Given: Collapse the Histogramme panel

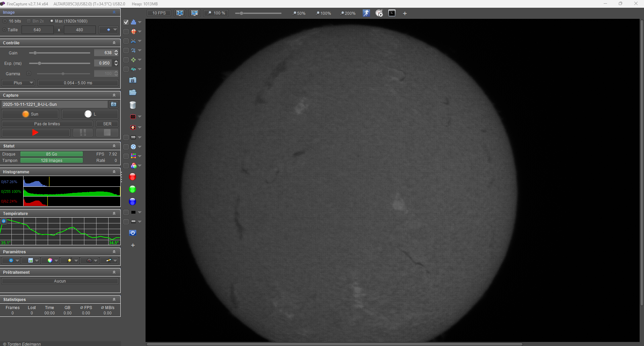Looking at the screenshot, I should [114, 172].
